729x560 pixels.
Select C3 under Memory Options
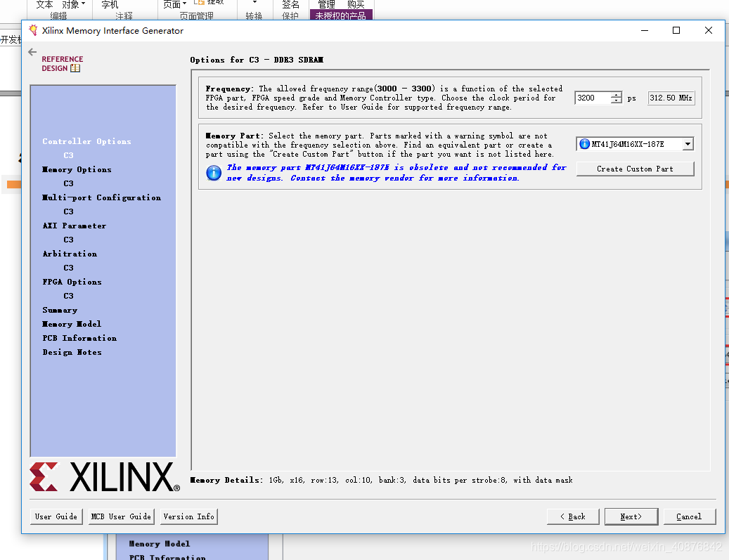pyautogui.click(x=68, y=183)
